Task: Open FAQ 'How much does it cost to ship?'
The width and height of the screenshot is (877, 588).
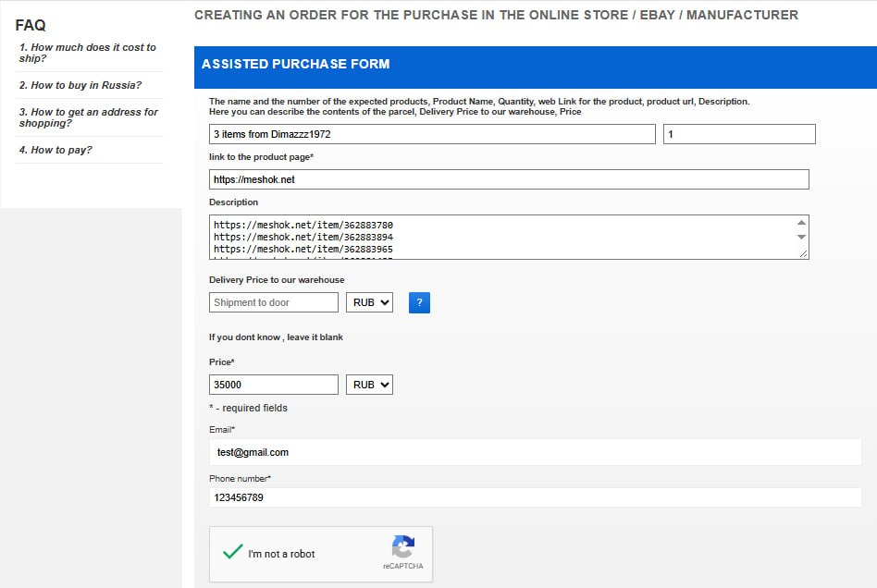Action: click(87, 53)
